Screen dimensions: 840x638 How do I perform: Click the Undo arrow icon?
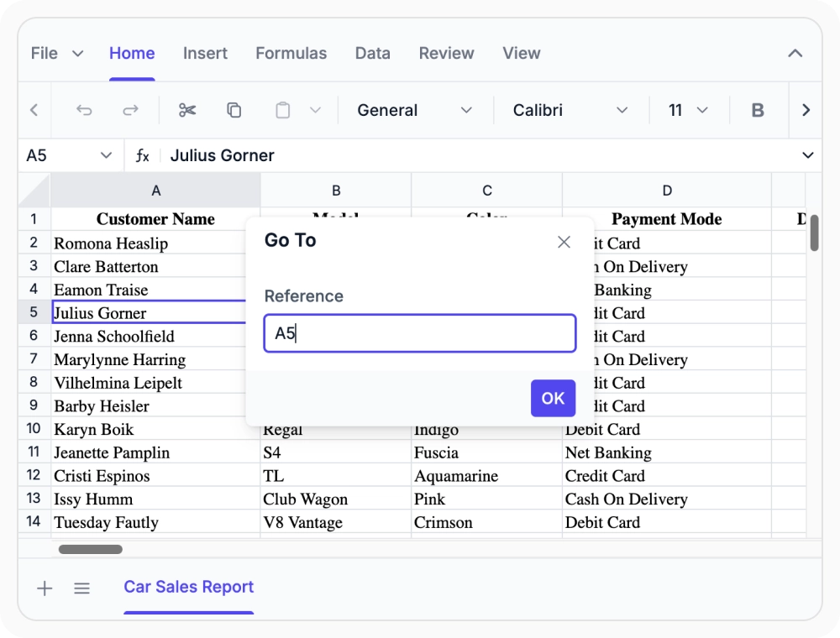click(x=84, y=110)
